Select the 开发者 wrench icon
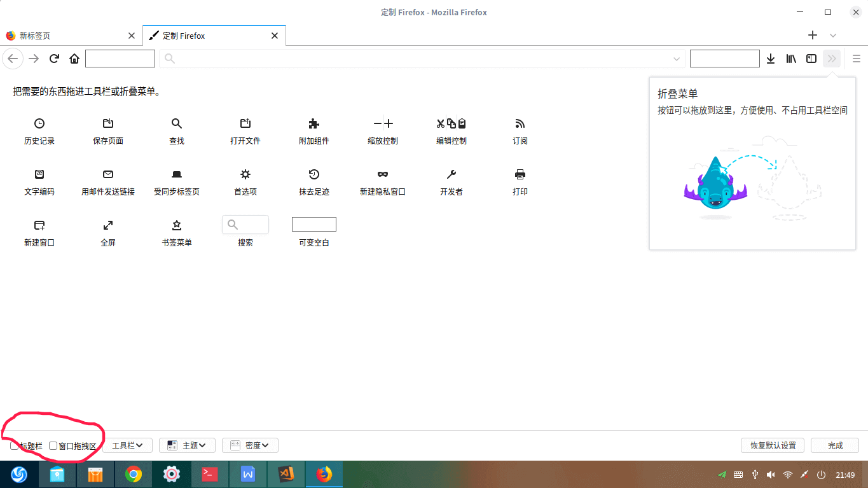The width and height of the screenshot is (868, 488). pos(451,174)
